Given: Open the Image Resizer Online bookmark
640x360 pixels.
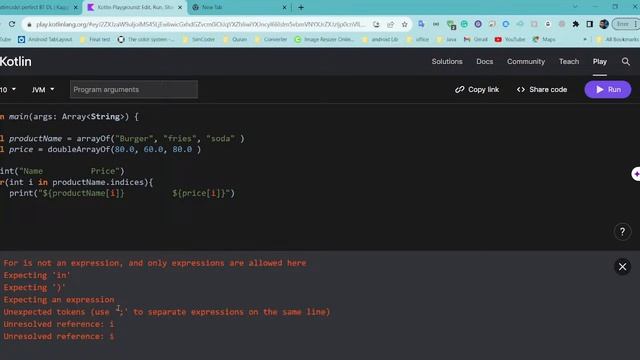Looking at the screenshot, I should tap(324, 39).
